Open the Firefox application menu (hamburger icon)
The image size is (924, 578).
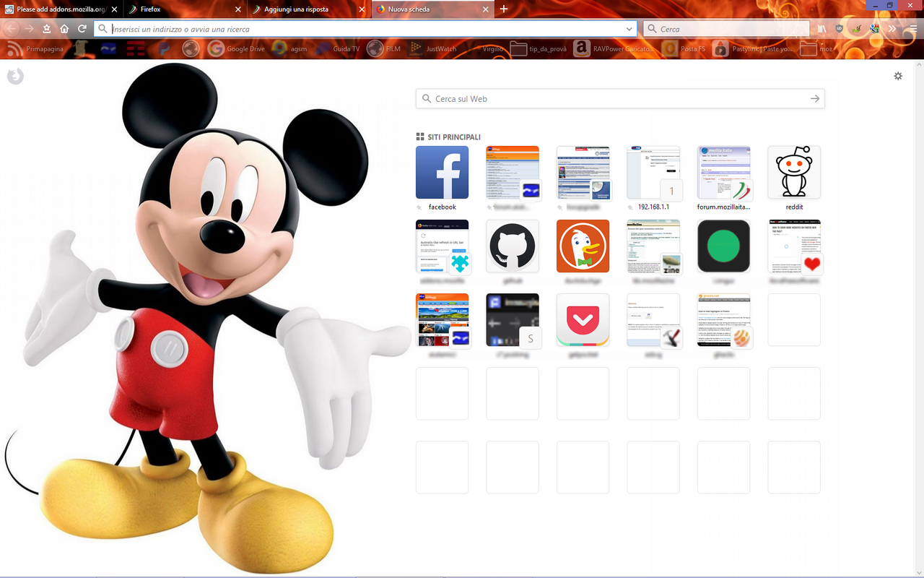pos(912,29)
